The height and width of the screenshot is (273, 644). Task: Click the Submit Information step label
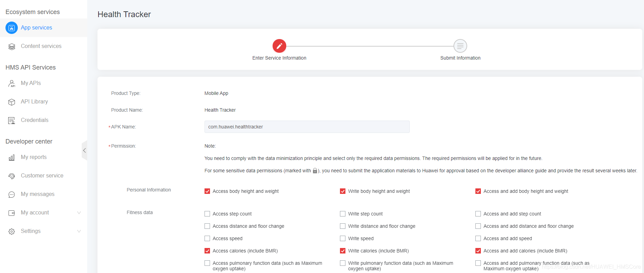tap(460, 58)
